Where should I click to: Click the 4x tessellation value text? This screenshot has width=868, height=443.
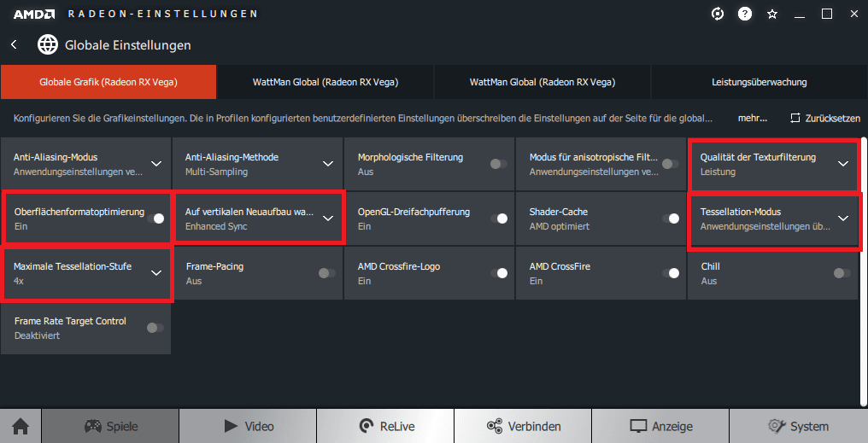pos(19,281)
